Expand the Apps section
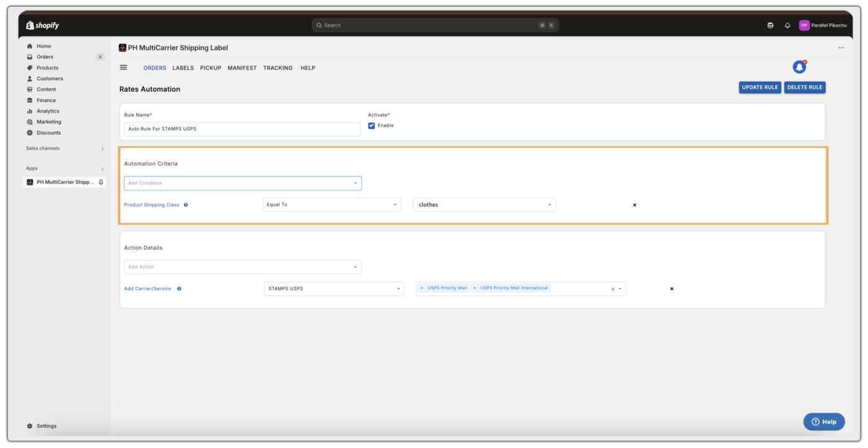 tap(102, 169)
